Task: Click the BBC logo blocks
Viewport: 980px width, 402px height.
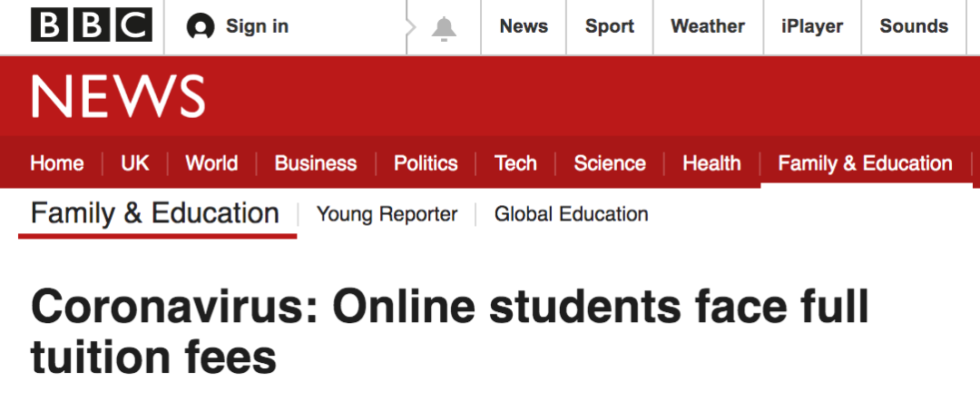Action: pos(91,26)
